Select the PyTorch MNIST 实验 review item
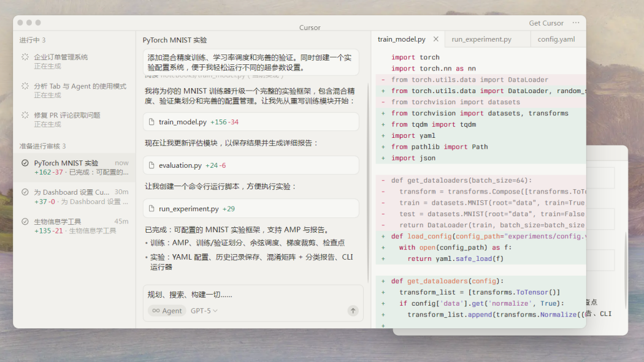The image size is (644, 362). point(74,167)
